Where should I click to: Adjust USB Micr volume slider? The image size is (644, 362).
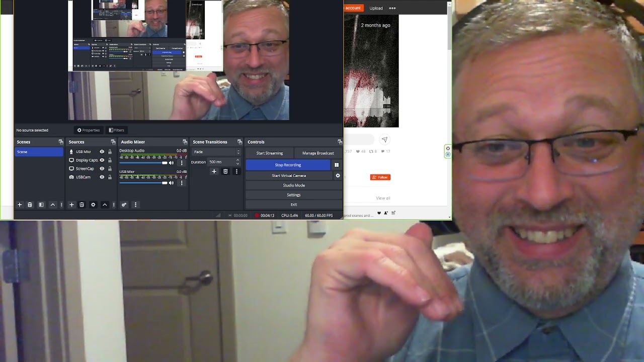pyautogui.click(x=143, y=183)
